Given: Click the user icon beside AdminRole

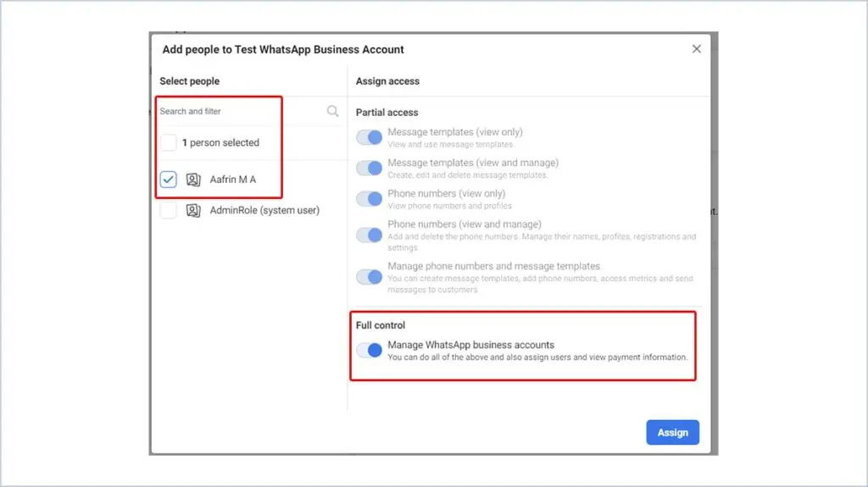Looking at the screenshot, I should pos(193,210).
